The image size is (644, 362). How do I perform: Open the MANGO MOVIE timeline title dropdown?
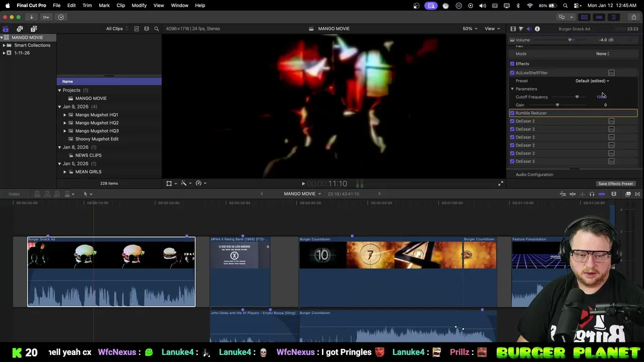click(x=302, y=194)
